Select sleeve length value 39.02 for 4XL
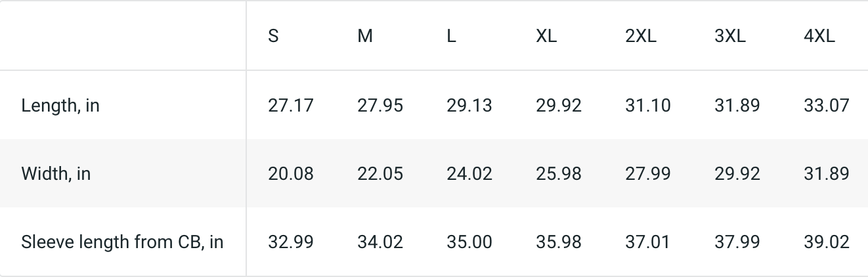 click(x=827, y=242)
